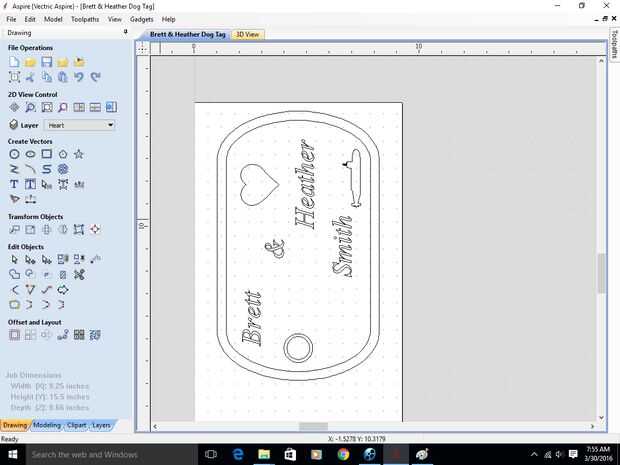
Task: Select the Interactive Trim scissors tool
Action: tap(79, 274)
